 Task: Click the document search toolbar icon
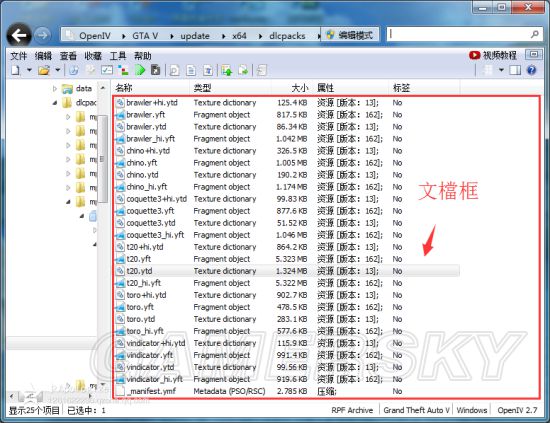click(x=174, y=70)
